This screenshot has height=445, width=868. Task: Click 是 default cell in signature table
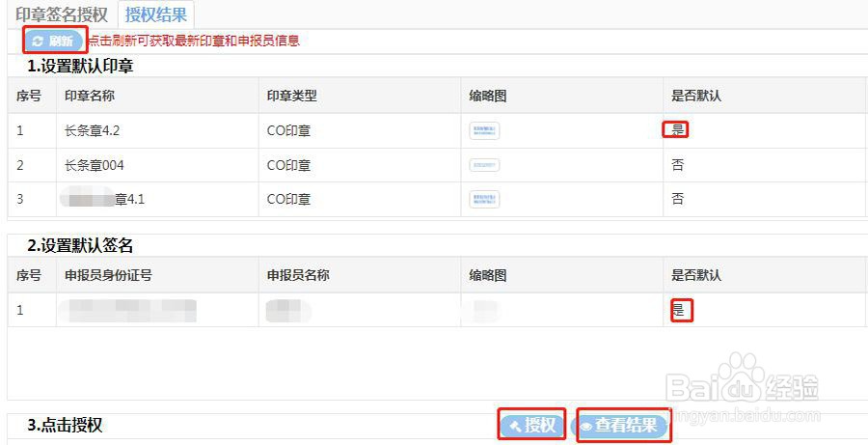pyautogui.click(x=679, y=310)
